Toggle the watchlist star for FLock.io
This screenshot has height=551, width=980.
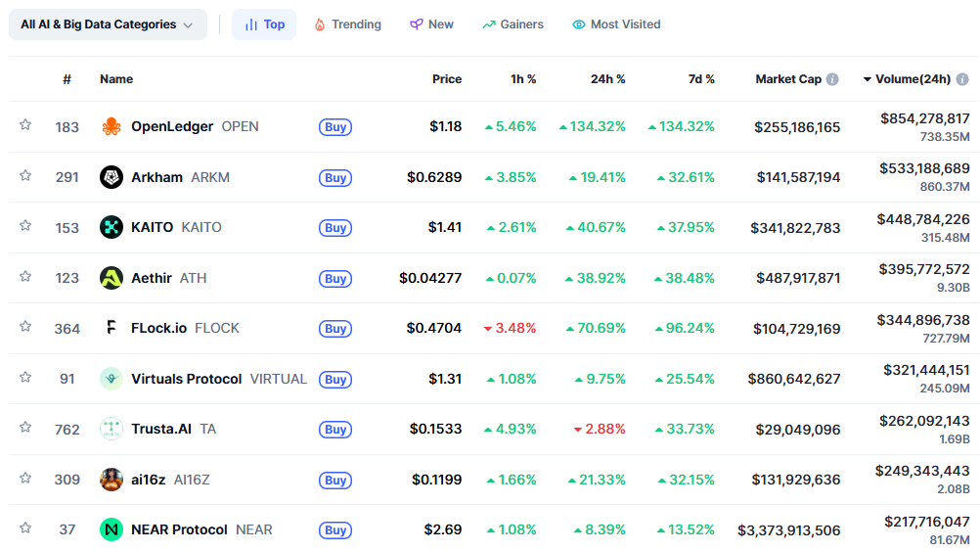25,326
